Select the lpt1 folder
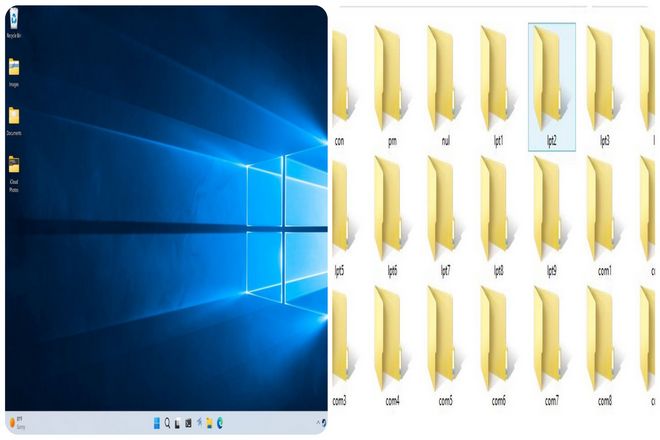Screen dimensions: 660x440 [x=498, y=86]
